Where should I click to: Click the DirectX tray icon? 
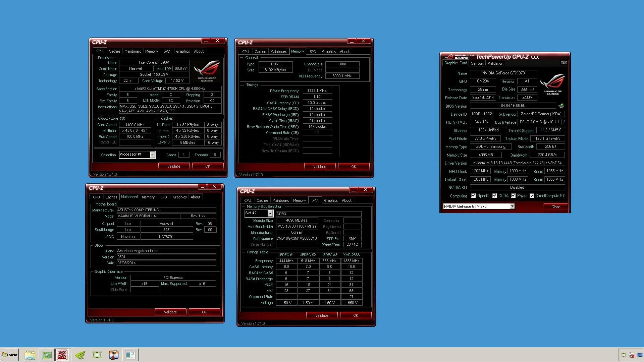[x=624, y=355]
